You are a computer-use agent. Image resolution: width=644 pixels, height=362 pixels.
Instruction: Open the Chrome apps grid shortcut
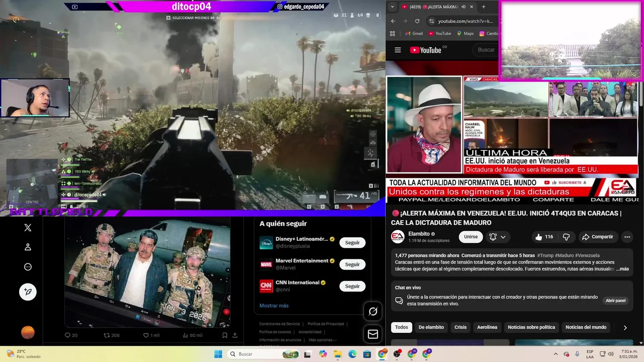point(393,34)
